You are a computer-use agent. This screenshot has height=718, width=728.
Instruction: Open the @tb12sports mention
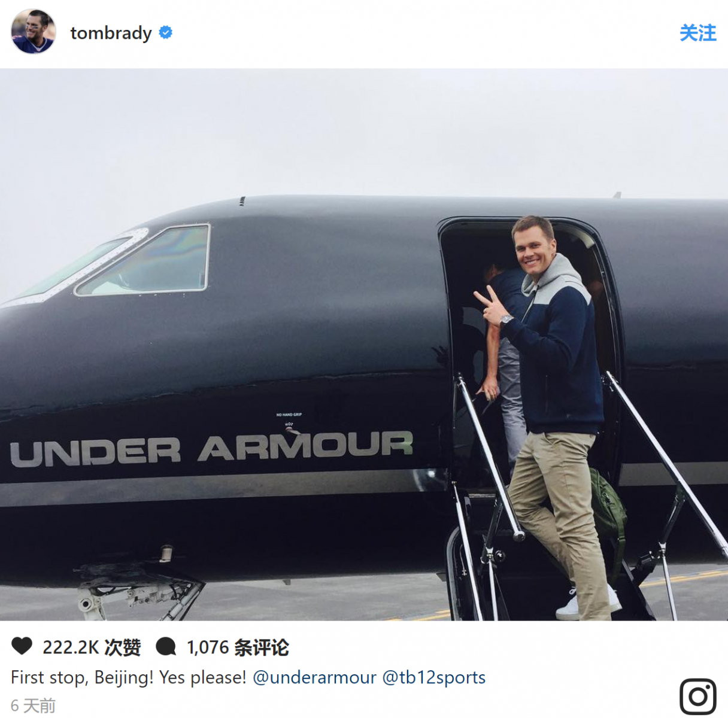tap(434, 677)
